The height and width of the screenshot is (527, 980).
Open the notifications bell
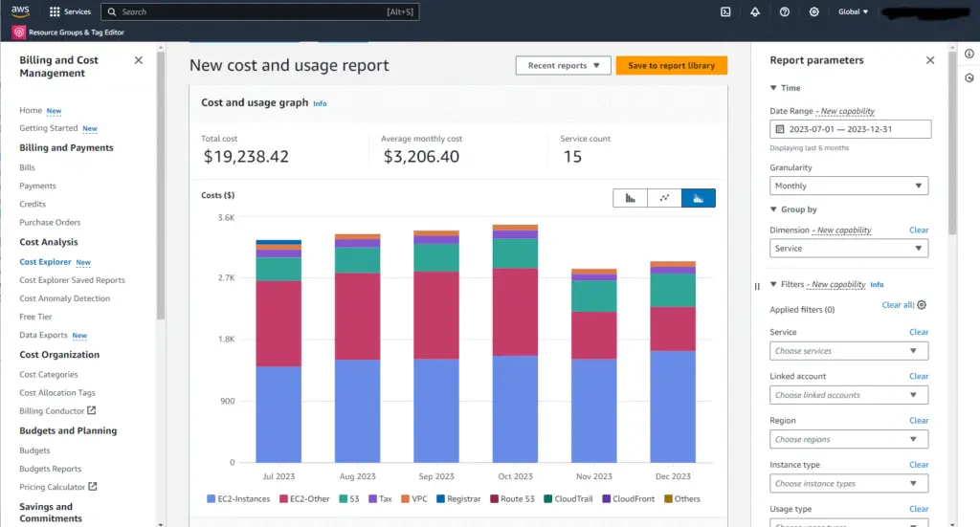755,11
